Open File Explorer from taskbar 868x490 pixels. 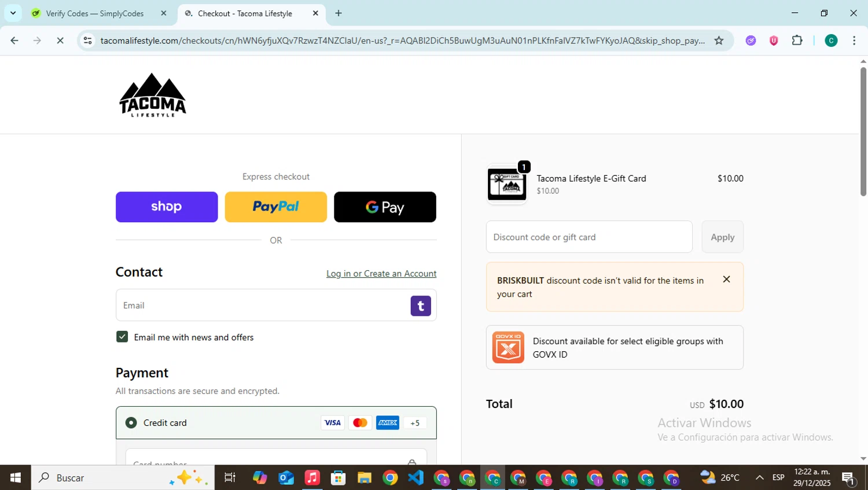click(364, 478)
